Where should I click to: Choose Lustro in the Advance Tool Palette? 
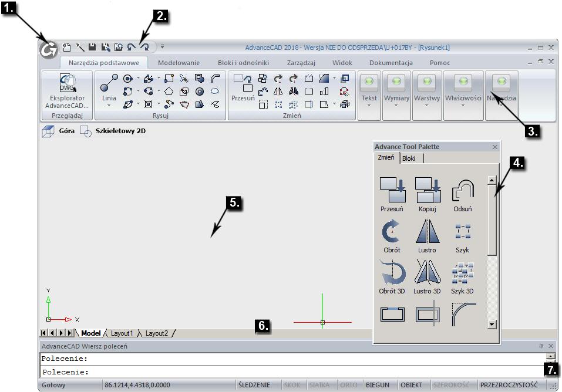click(428, 236)
